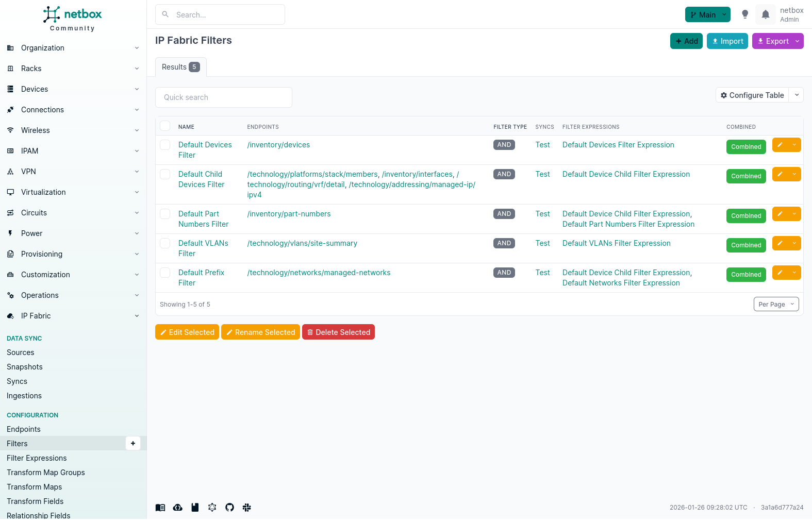This screenshot has width=812, height=522.
Task: Select the Default Child Devices Filter checkbox
Action: tap(165, 174)
